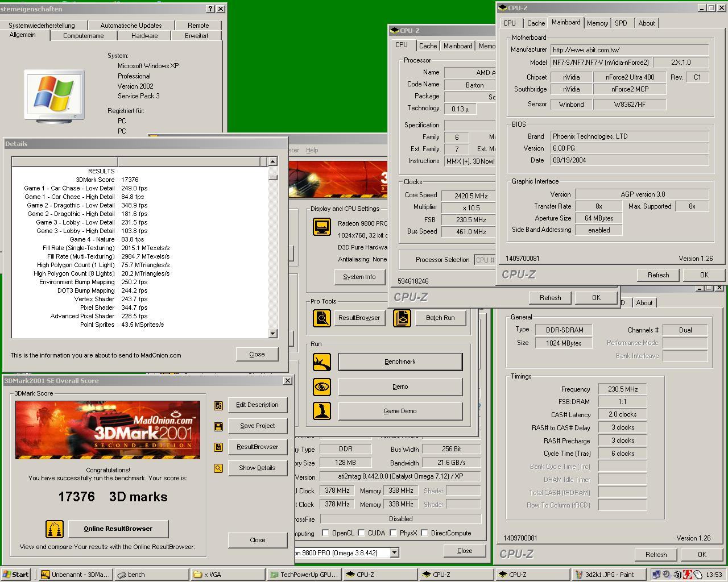Open the Cache tab in the middle CPU-Z window
This screenshot has height=582, width=728.
point(428,46)
